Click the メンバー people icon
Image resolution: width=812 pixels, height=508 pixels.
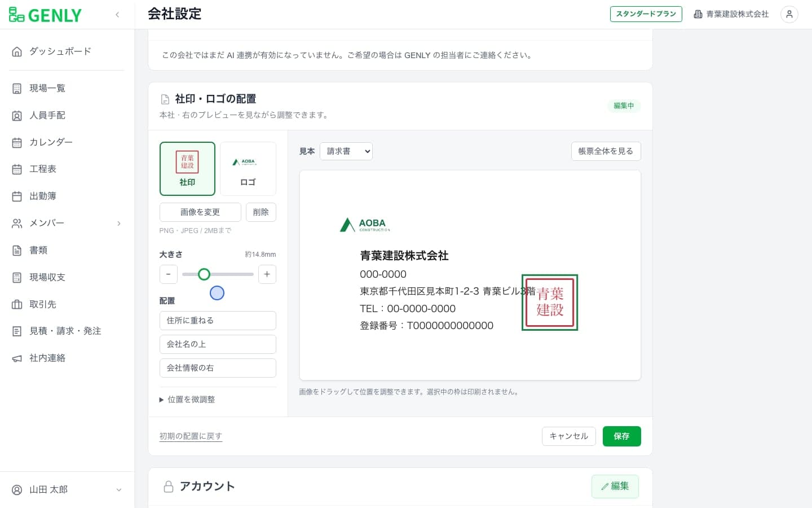(17, 224)
